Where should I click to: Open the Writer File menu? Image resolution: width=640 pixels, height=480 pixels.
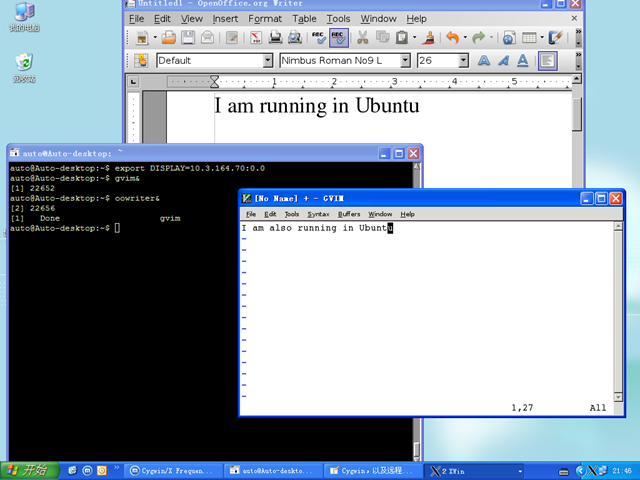(x=136, y=19)
